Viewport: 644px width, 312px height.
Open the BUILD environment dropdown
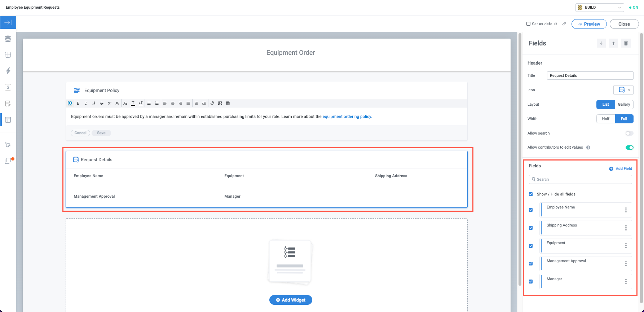click(x=600, y=7)
